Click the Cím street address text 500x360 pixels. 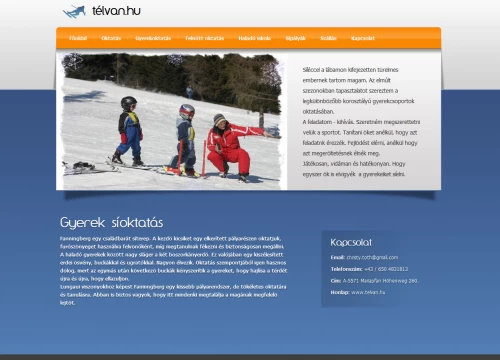[380, 281]
